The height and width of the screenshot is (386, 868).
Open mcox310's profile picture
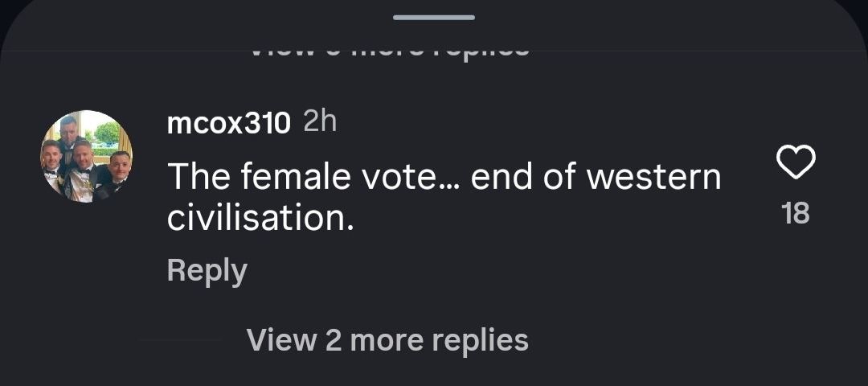(x=86, y=156)
